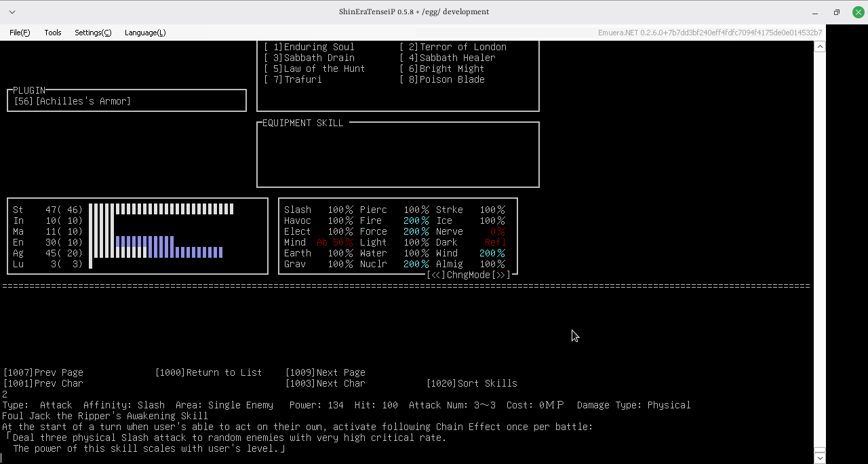
Task: Click the scrollbar up arrow
Action: pos(820,47)
